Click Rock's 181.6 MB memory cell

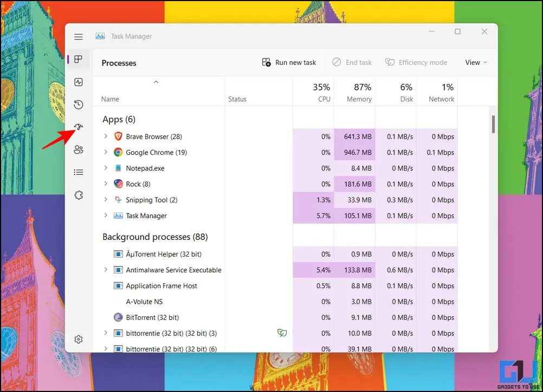[x=355, y=184]
